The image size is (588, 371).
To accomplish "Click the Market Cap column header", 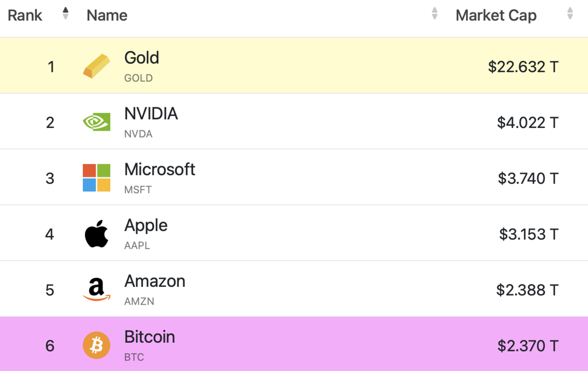I will click(496, 15).
